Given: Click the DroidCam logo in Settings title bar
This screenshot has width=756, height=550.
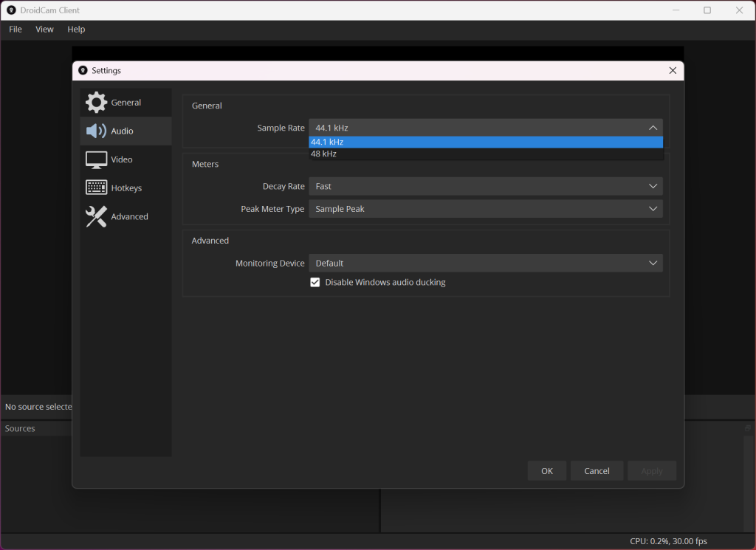Looking at the screenshot, I should [83, 70].
